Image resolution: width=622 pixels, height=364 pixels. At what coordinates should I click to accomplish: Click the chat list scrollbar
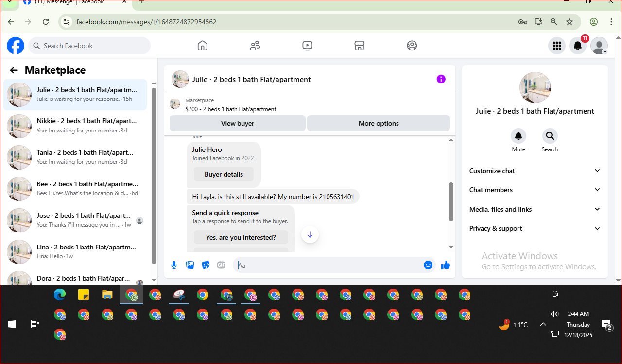(154, 176)
